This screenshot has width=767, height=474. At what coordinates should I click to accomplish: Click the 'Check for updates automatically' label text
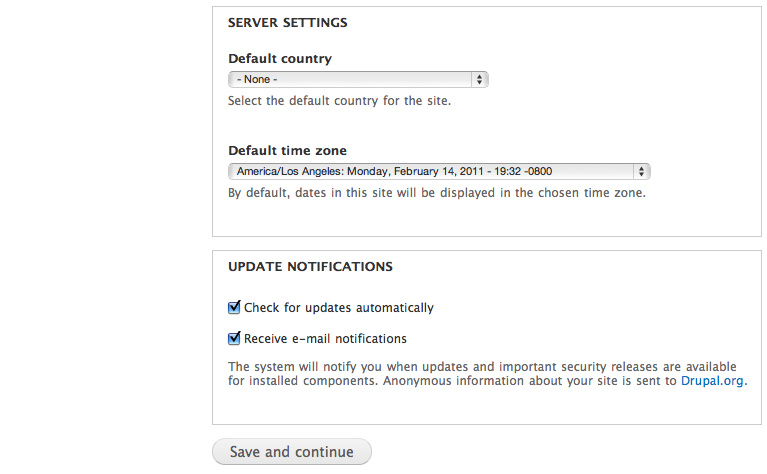(x=339, y=308)
